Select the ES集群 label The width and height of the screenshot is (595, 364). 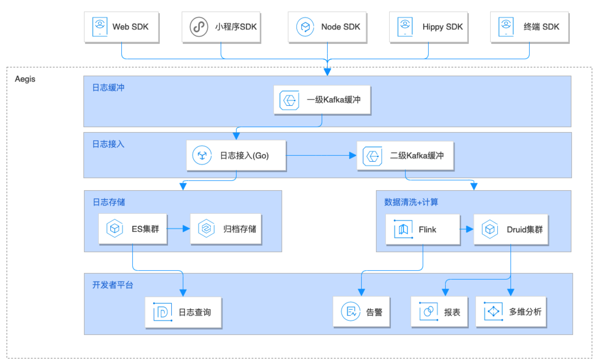[x=145, y=229]
